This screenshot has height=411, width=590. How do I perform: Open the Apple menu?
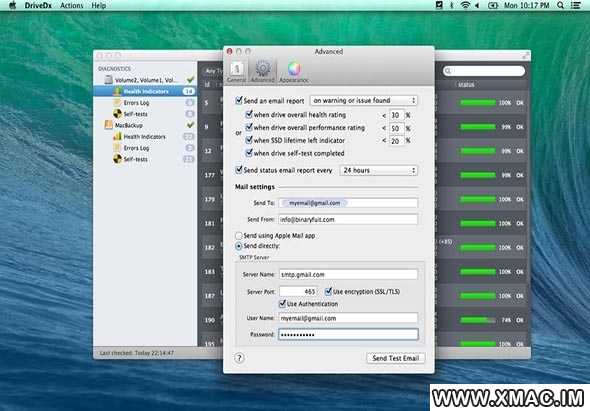click(x=12, y=5)
